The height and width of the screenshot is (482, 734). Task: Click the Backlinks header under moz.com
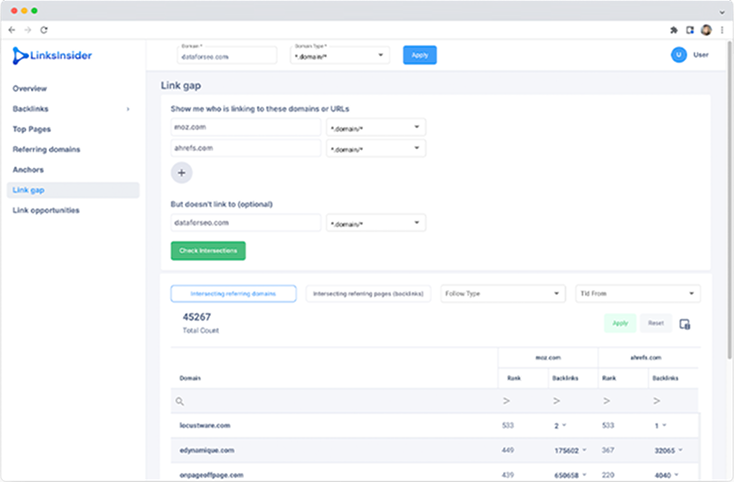tap(565, 378)
